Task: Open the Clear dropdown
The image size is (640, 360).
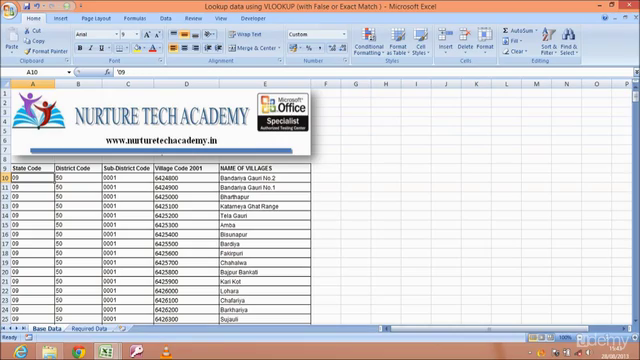Action: pyautogui.click(x=515, y=51)
